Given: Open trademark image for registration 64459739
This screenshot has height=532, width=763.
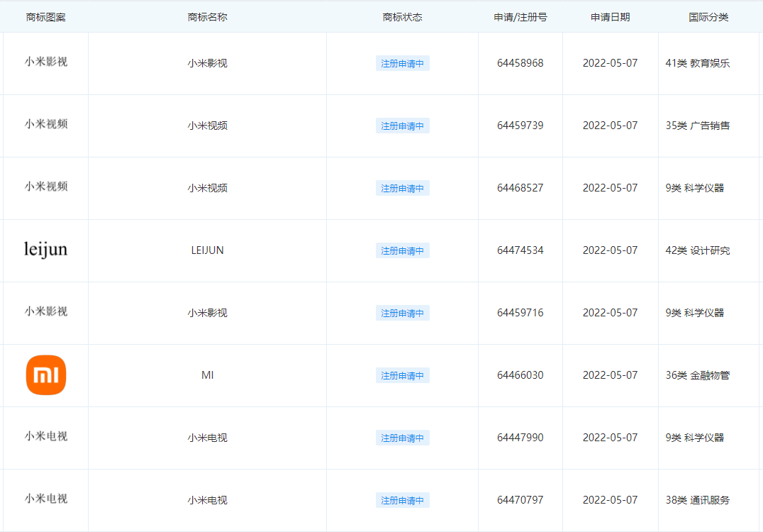Looking at the screenshot, I should click(x=46, y=124).
